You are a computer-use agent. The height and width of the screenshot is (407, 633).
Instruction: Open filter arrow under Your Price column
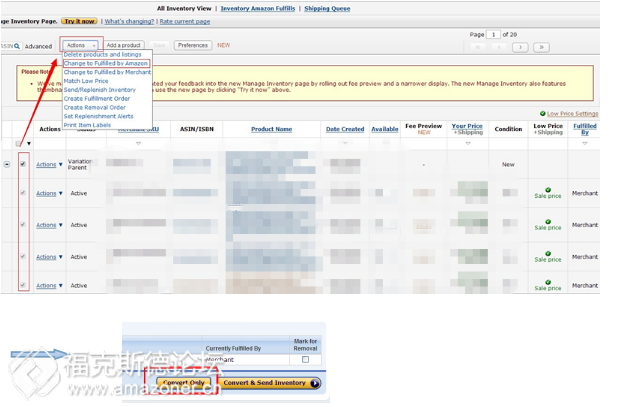[x=468, y=143]
